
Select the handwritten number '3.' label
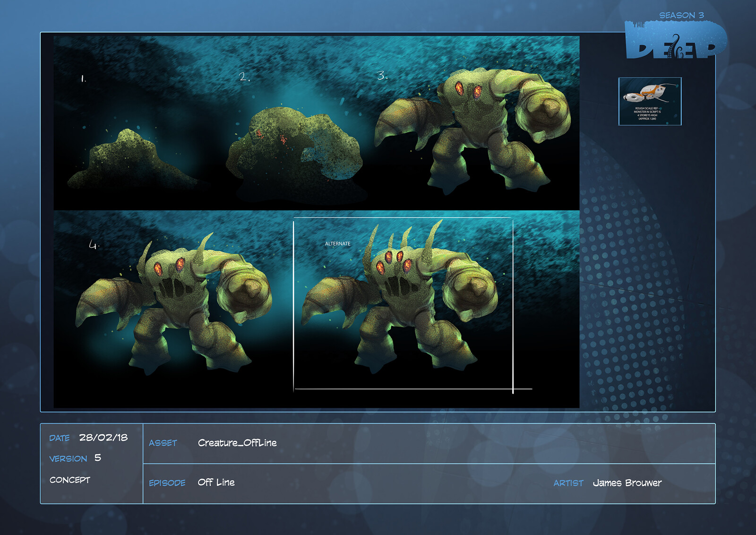point(382,75)
